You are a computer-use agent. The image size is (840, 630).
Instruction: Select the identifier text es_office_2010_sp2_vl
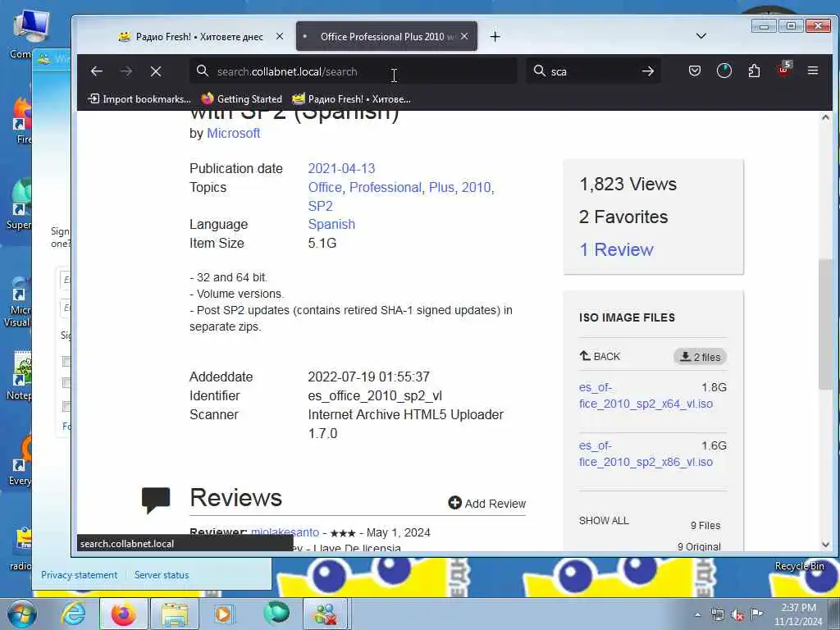click(375, 396)
